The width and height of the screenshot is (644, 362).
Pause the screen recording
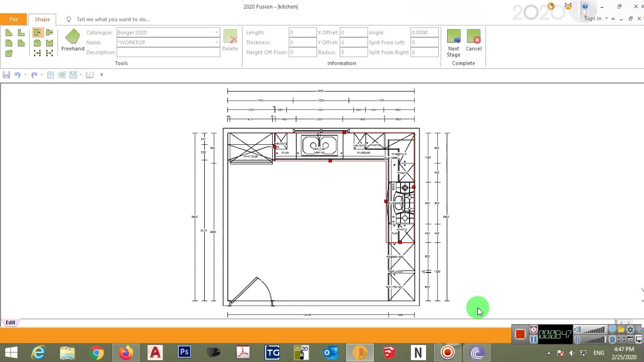[534, 339]
